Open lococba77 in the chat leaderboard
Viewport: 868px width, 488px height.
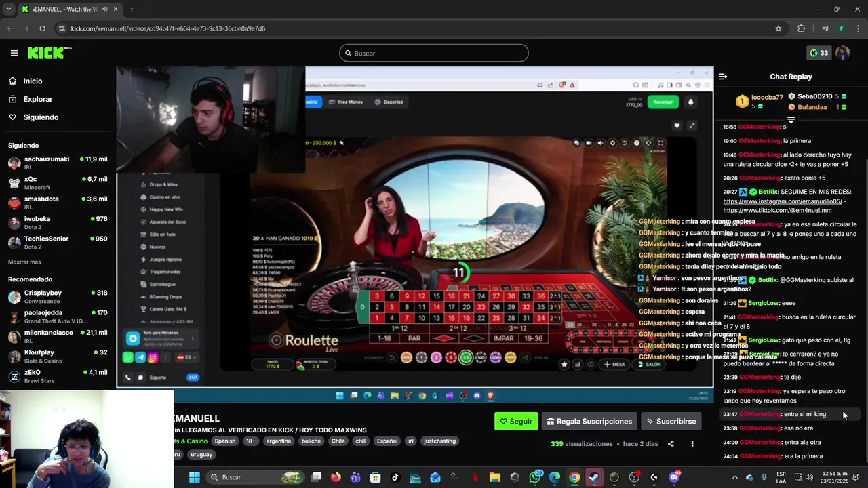coord(760,102)
